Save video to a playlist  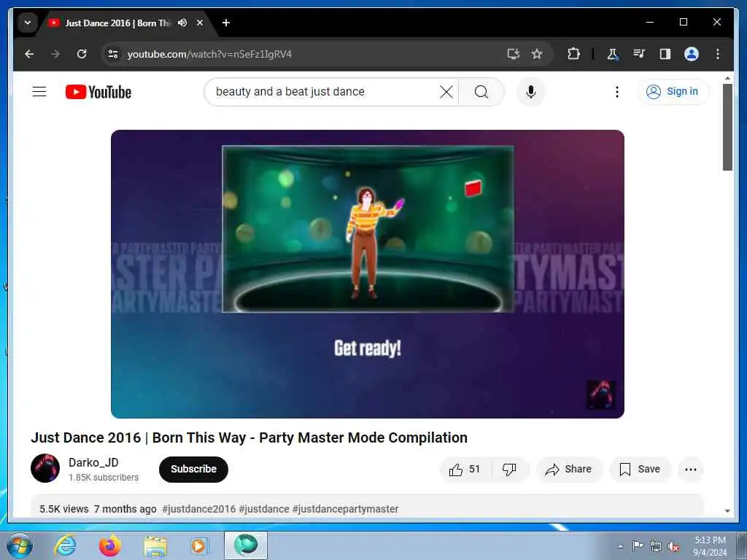640,469
